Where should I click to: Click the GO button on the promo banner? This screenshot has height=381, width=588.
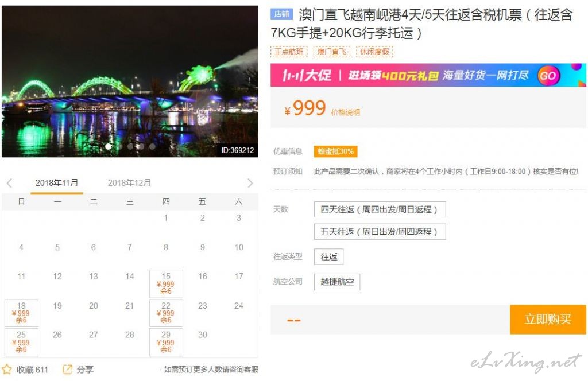pos(548,75)
